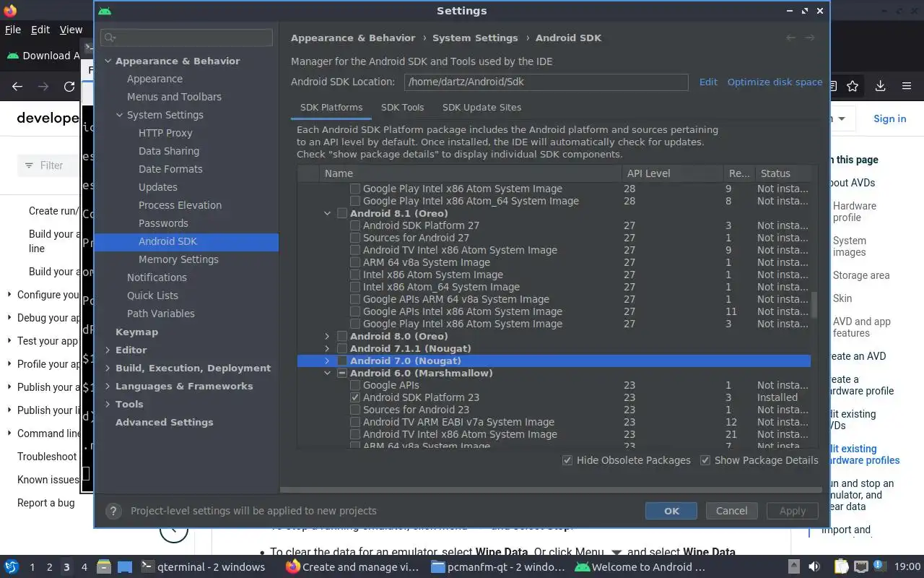The height and width of the screenshot is (578, 924).
Task: Open file manager icon in taskbar
Action: click(103, 567)
